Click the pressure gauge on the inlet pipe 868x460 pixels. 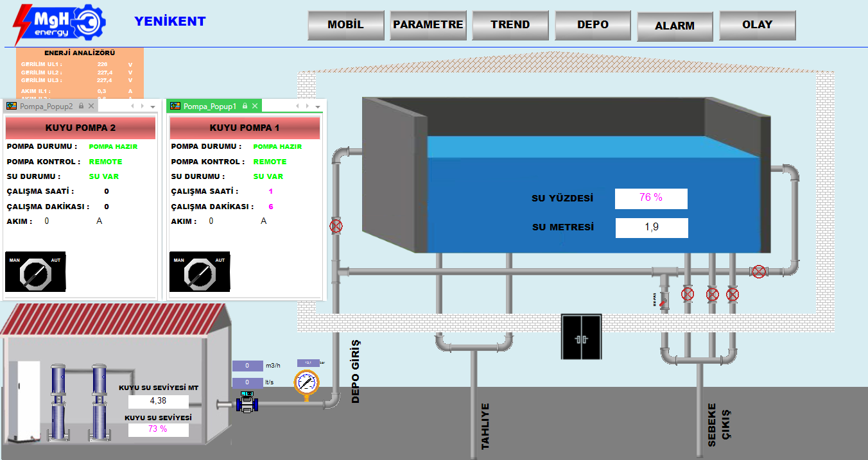306,382
